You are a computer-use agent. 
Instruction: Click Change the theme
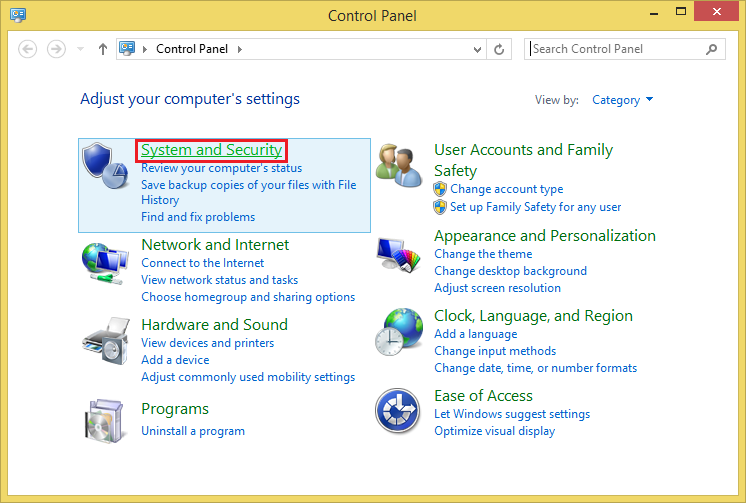pyautogui.click(x=483, y=254)
